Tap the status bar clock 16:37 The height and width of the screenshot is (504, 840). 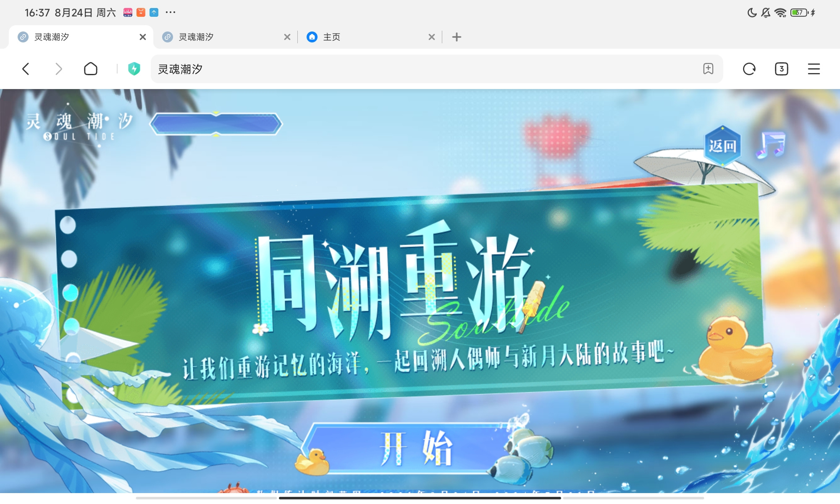[x=37, y=13]
